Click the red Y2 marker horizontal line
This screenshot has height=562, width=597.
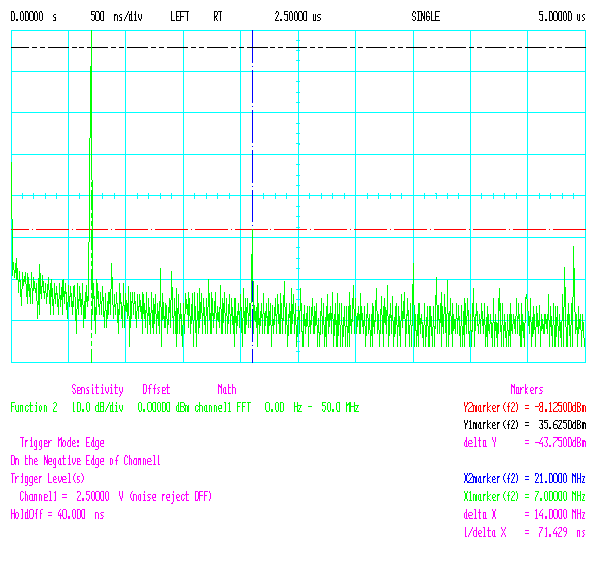(298, 230)
